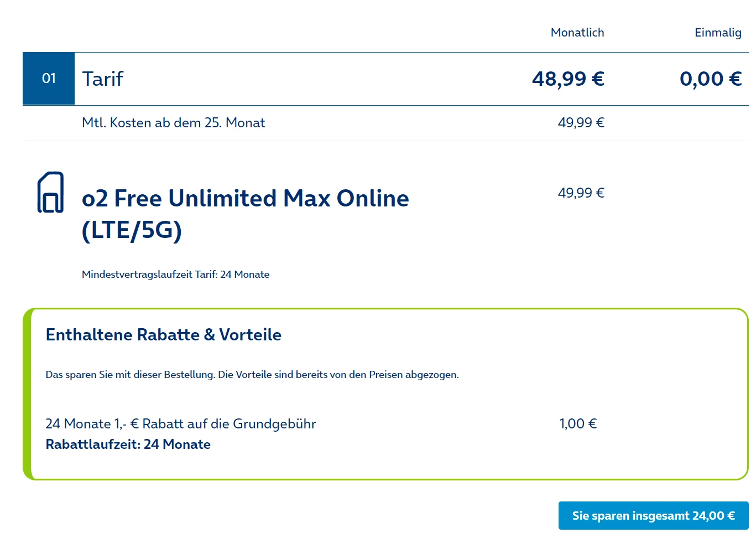Select the bold 48,99 € monthly price

(x=567, y=79)
